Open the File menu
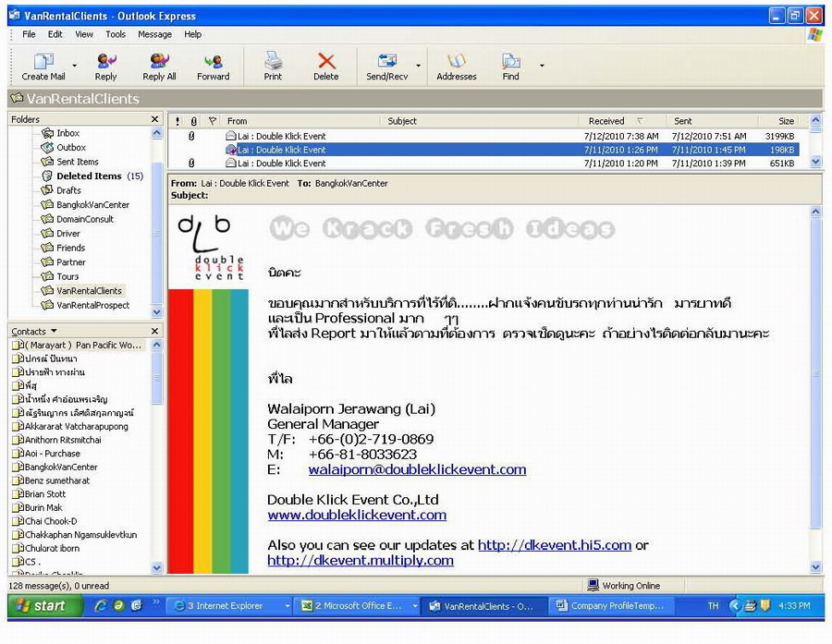This screenshot has width=832, height=644. point(29,34)
